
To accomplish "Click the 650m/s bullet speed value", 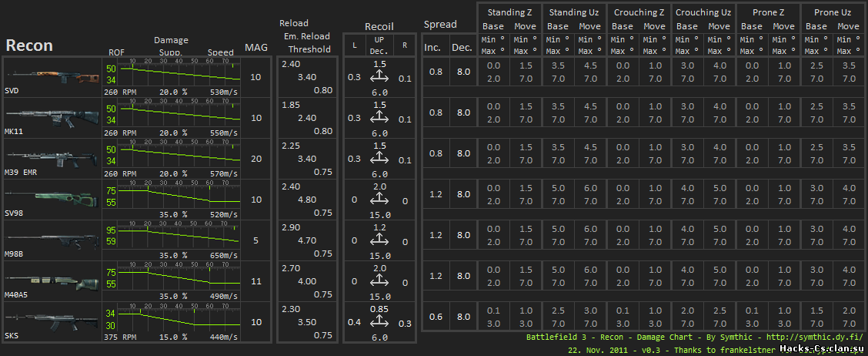I will tap(224, 255).
